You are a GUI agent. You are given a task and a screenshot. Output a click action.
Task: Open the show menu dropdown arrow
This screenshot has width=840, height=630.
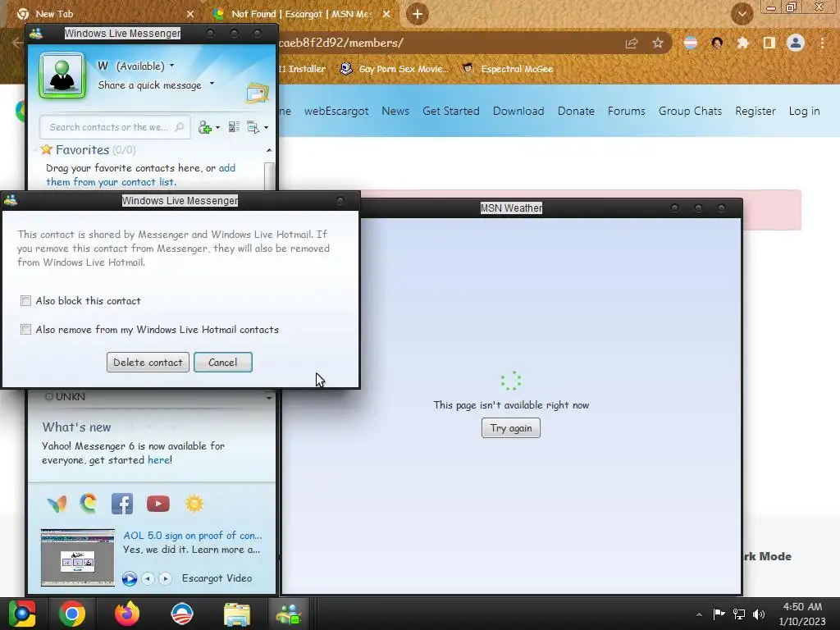pos(266,127)
